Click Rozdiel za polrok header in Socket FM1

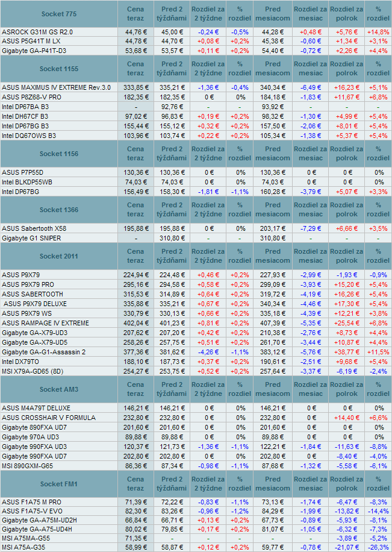pyautogui.click(x=347, y=484)
